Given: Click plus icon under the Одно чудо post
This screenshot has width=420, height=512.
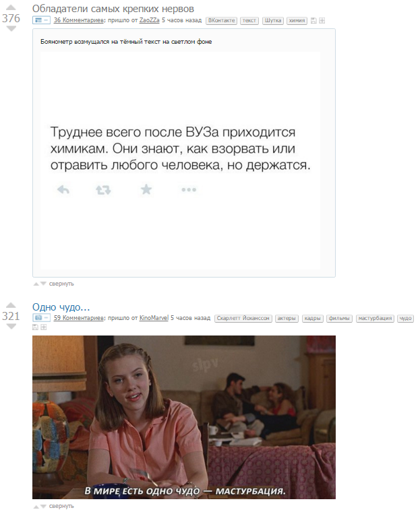Looking at the screenshot, I should (x=43, y=327).
